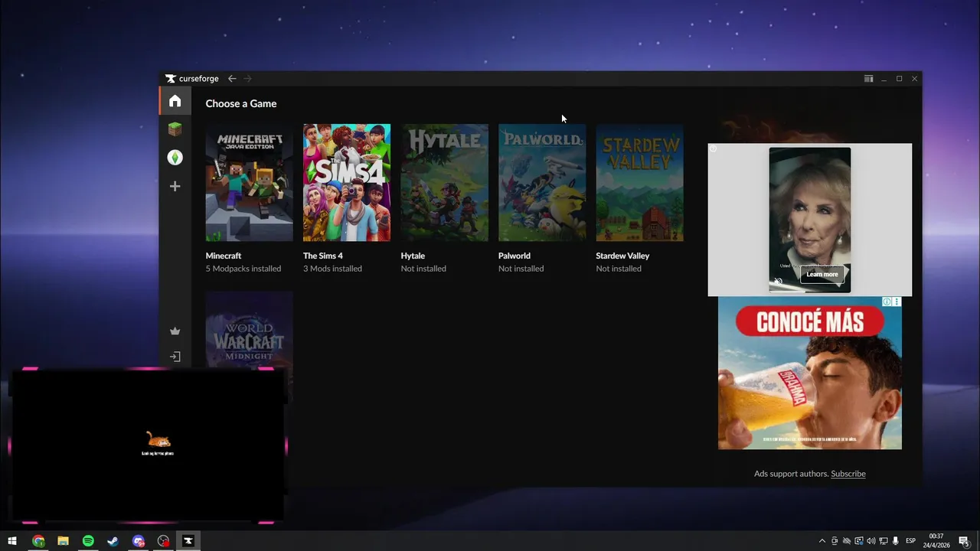Open File Explorer from the taskbar
Screen dimensions: 980x551
coord(63,541)
